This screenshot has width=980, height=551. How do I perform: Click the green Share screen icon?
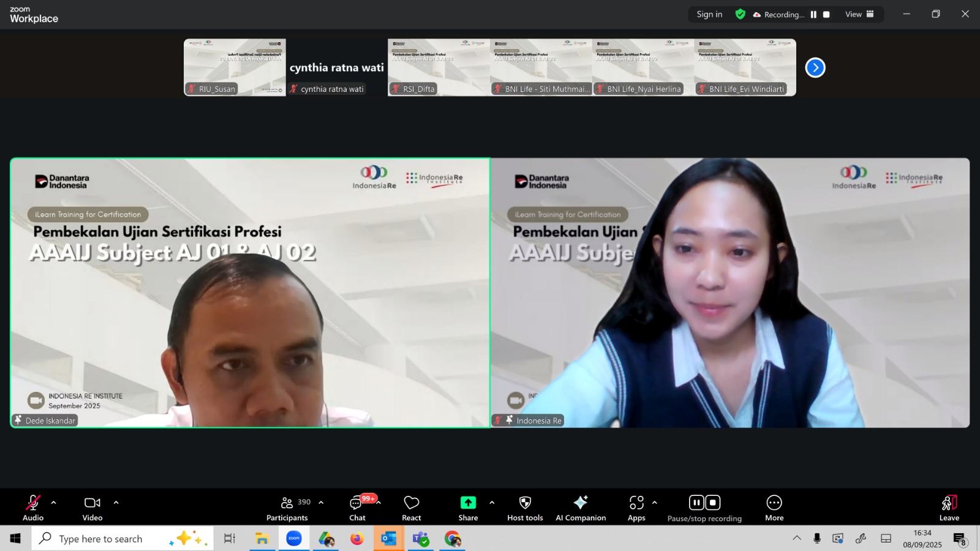tap(468, 503)
